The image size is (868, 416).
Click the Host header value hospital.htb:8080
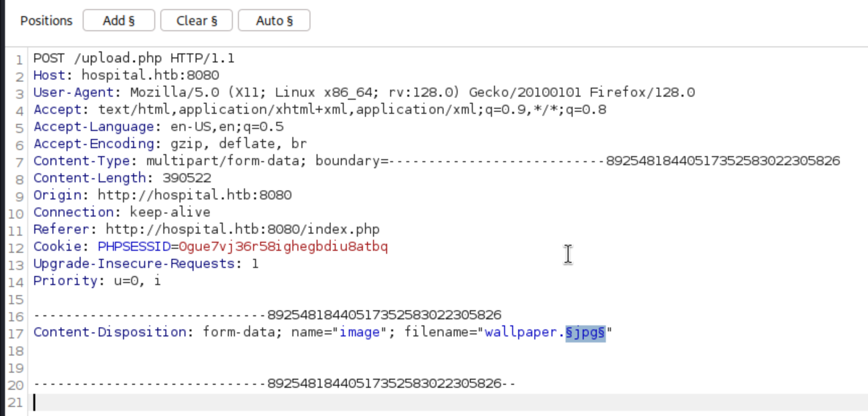[x=150, y=76]
